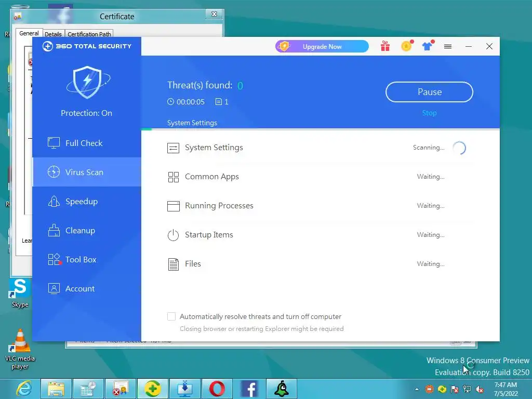Open the taskbar clock showing 7:47 AM
The height and width of the screenshot is (399, 532).
tap(506, 389)
